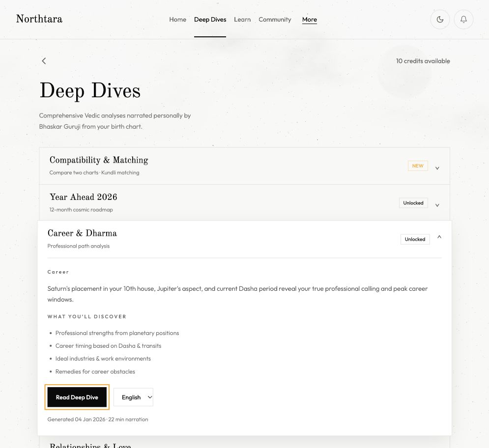Image resolution: width=489 pixels, height=448 pixels.
Task: Click 'Career timing based on Dasha & transits'
Action: [x=108, y=346]
